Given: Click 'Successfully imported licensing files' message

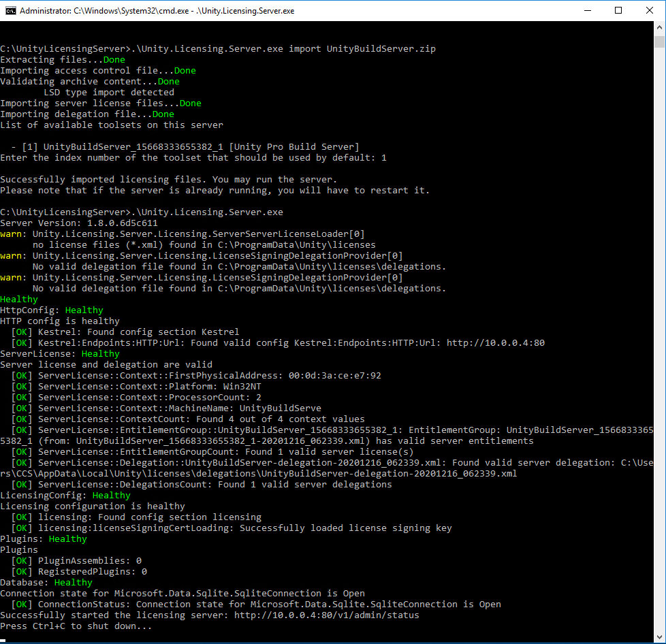Looking at the screenshot, I should coord(169,180).
